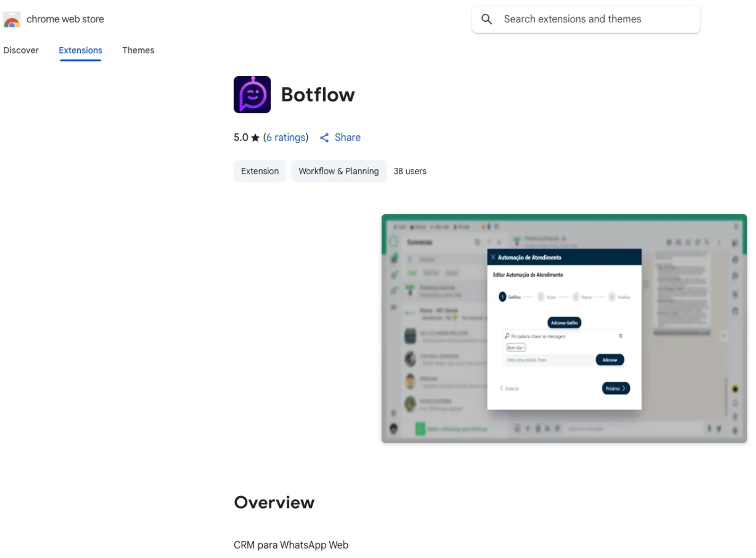Click the share icon beside Share
The image size is (756, 558).
[x=324, y=138]
